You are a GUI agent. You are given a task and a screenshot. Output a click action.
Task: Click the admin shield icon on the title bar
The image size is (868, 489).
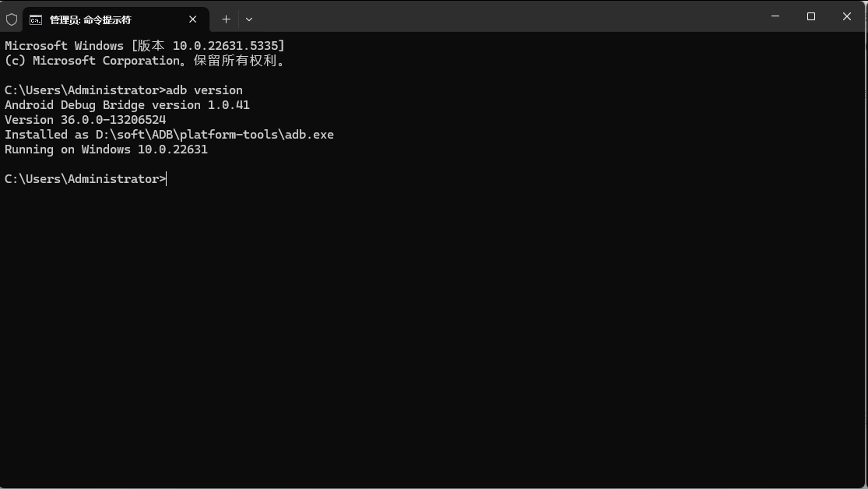tap(12, 19)
